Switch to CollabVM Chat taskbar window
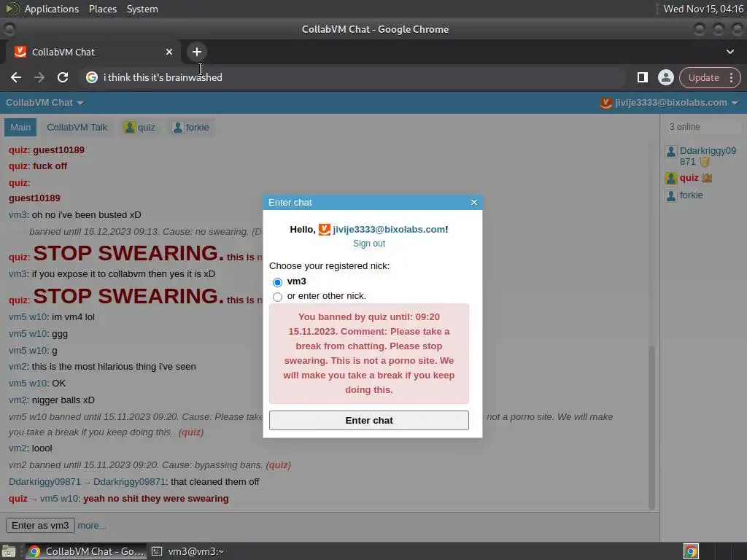Image resolution: width=747 pixels, height=560 pixels. (x=86, y=551)
